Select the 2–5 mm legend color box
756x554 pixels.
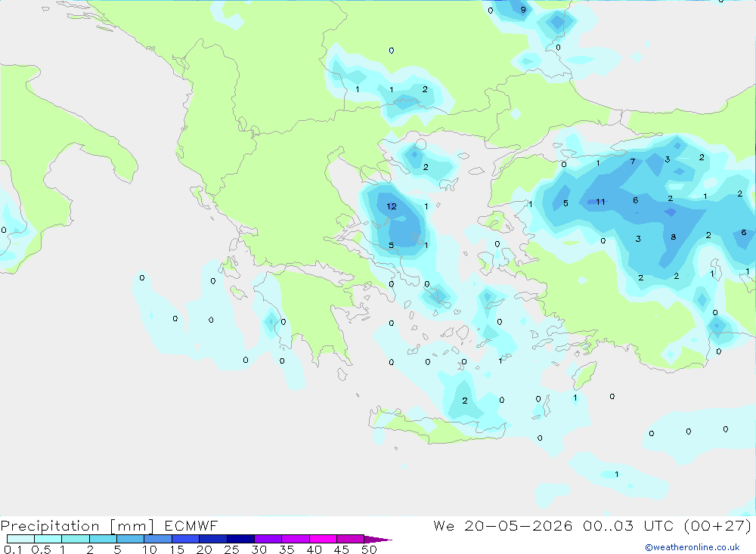pyautogui.click(x=103, y=539)
